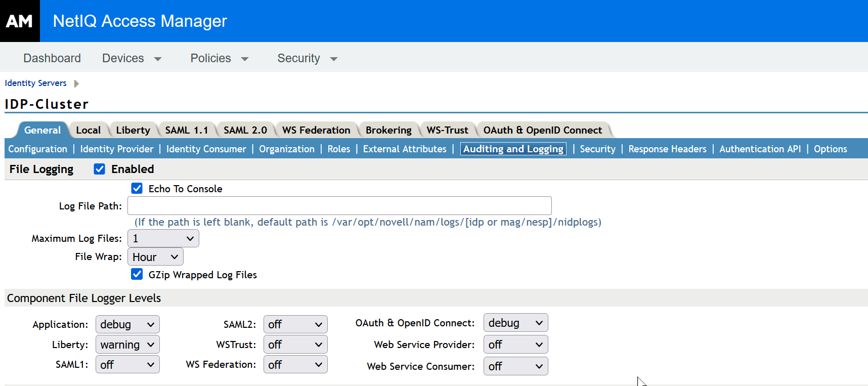Open the Maximum Log Files dropdown
The image size is (868, 386).
coord(163,238)
